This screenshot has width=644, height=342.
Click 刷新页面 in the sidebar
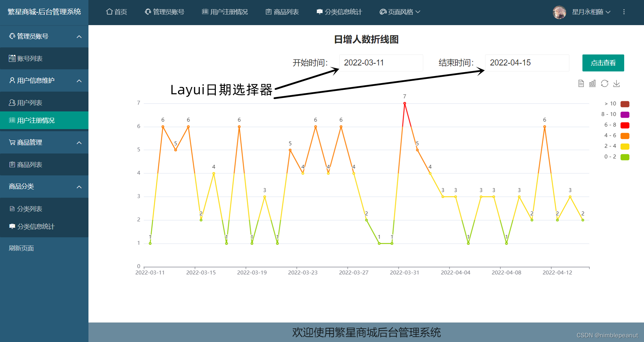pos(21,248)
